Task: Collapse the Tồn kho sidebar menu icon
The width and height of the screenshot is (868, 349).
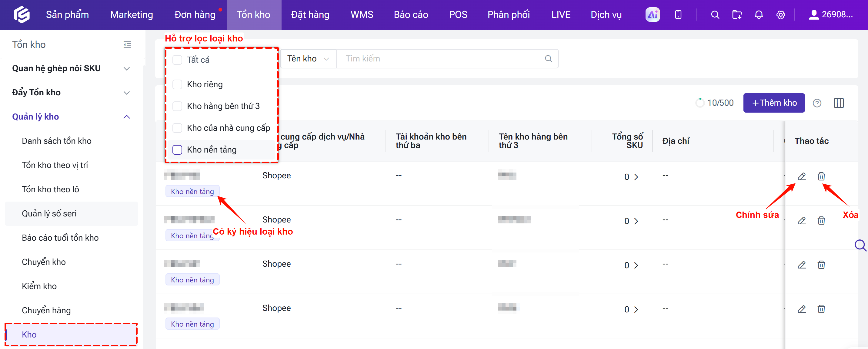Action: [127, 44]
